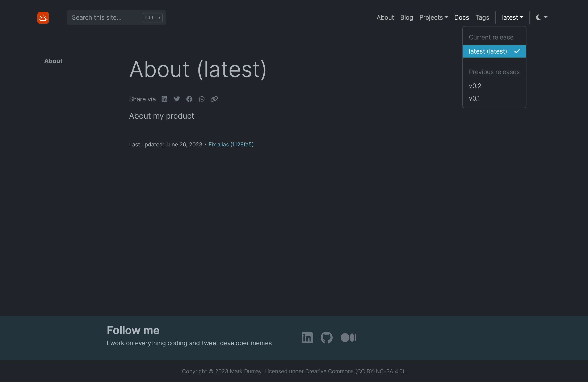Copy the page link using the link icon
Image resolution: width=588 pixels, height=382 pixels.
tap(214, 99)
